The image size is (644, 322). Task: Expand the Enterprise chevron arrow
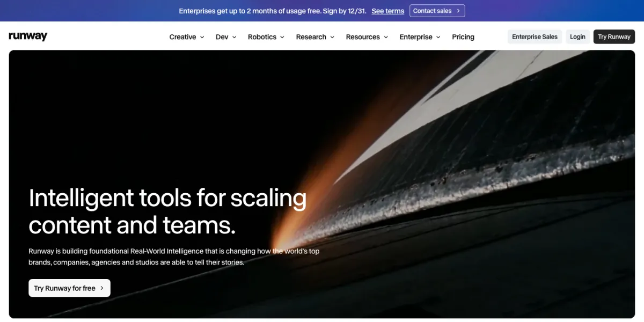[x=438, y=37]
